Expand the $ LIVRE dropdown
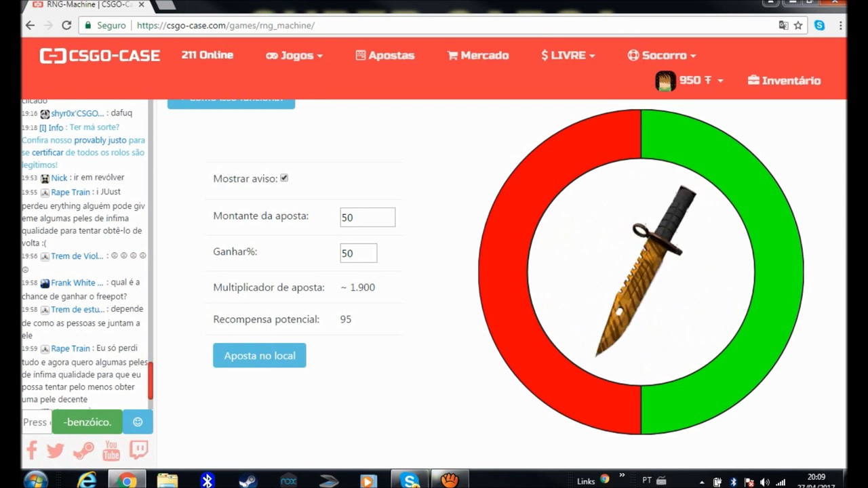 click(568, 56)
